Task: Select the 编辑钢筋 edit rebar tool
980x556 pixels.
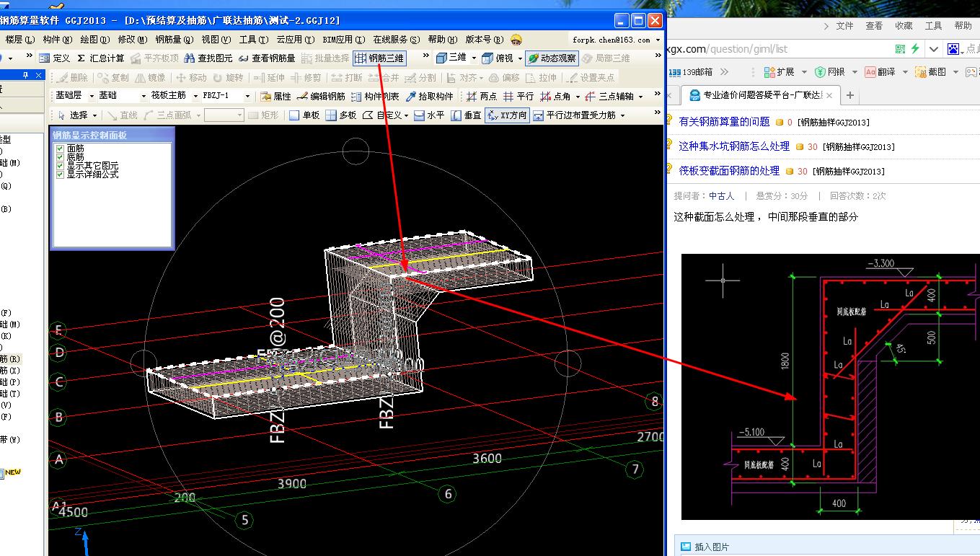Action: click(x=321, y=96)
